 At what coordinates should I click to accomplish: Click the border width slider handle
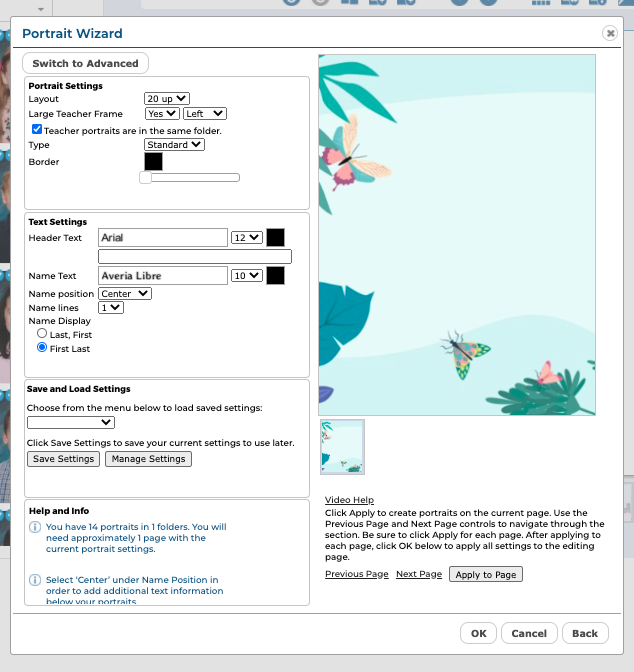click(x=146, y=178)
